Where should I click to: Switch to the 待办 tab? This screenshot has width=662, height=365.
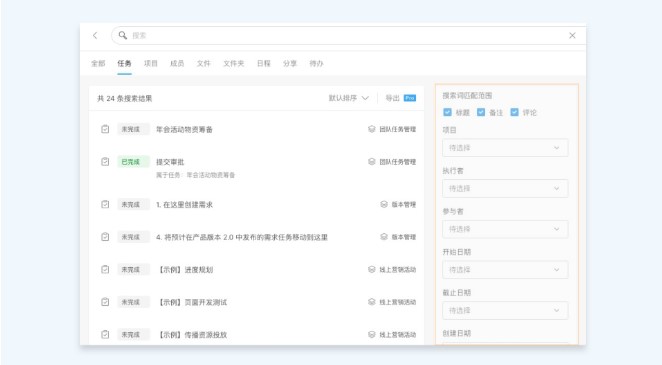tap(316, 63)
